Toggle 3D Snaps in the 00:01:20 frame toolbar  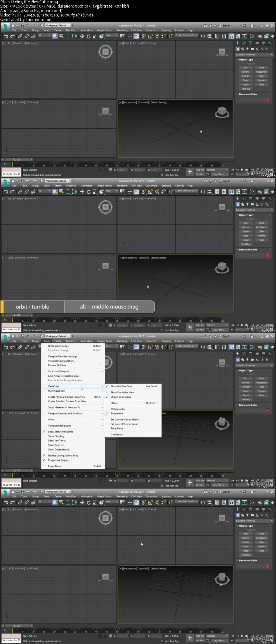144,502
